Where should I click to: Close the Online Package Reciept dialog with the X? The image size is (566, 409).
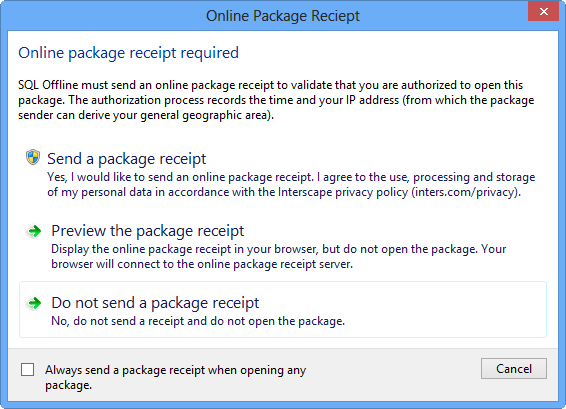click(544, 12)
